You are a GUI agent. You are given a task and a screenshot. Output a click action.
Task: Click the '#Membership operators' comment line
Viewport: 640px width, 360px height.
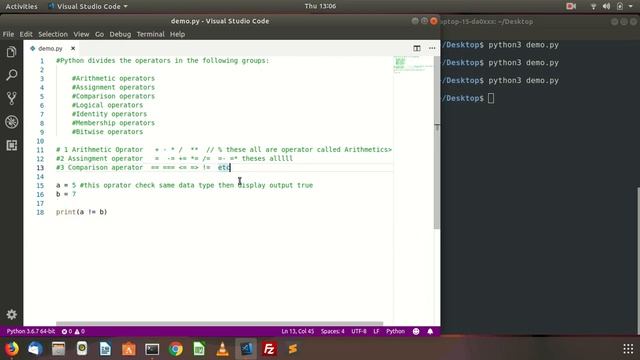(113, 123)
